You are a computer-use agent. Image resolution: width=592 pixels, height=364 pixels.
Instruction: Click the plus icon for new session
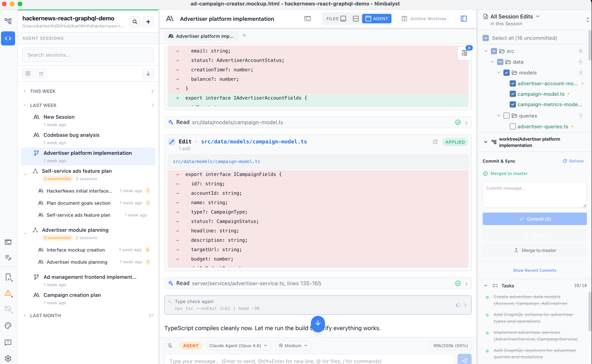coord(148,22)
